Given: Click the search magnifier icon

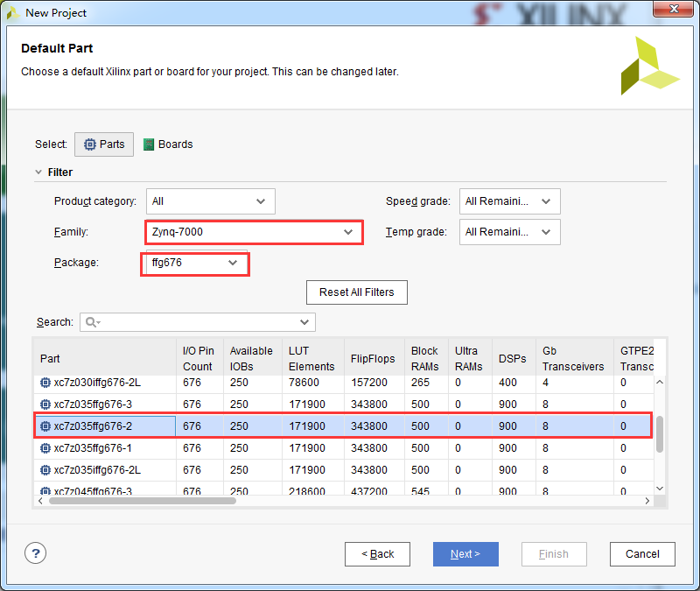Looking at the screenshot, I should tap(93, 322).
